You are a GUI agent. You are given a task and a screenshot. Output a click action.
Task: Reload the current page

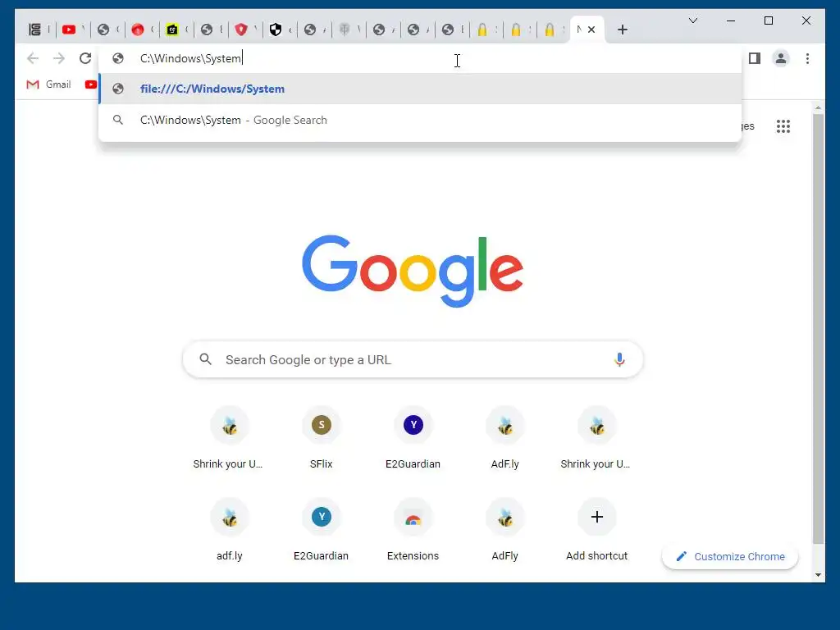[x=85, y=58]
